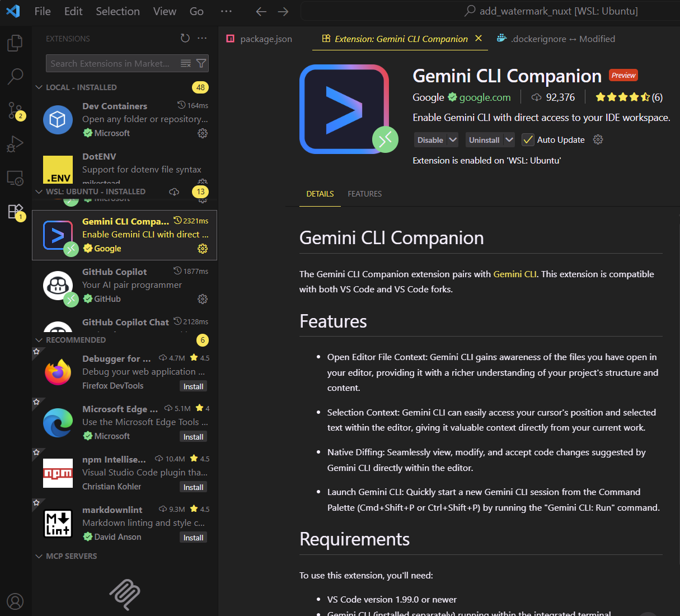Open extensions filter funnel icon

click(201, 64)
